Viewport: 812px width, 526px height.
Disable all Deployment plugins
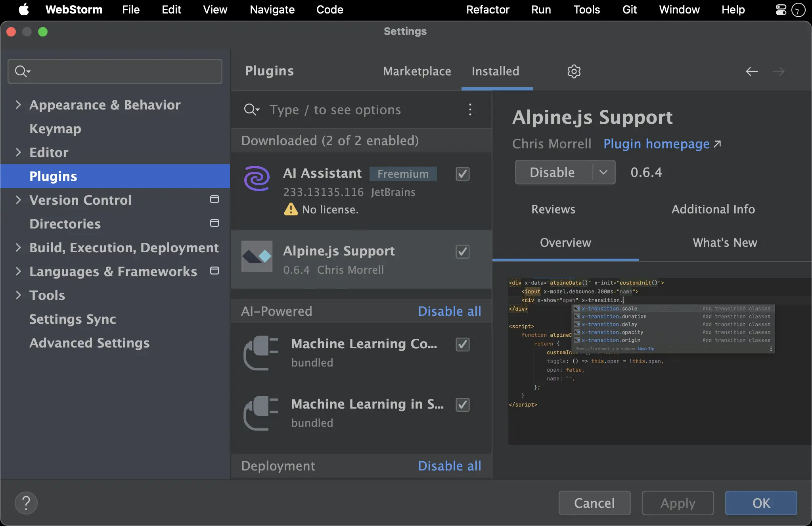[x=450, y=466]
